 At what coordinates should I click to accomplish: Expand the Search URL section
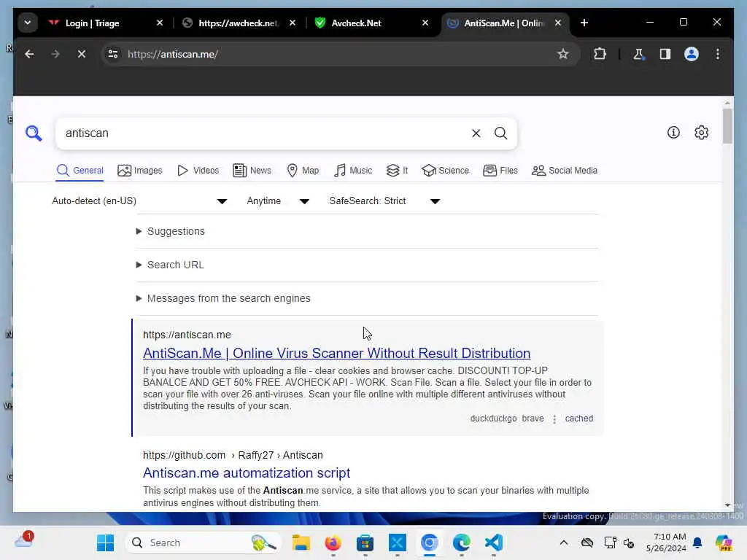[x=170, y=265]
